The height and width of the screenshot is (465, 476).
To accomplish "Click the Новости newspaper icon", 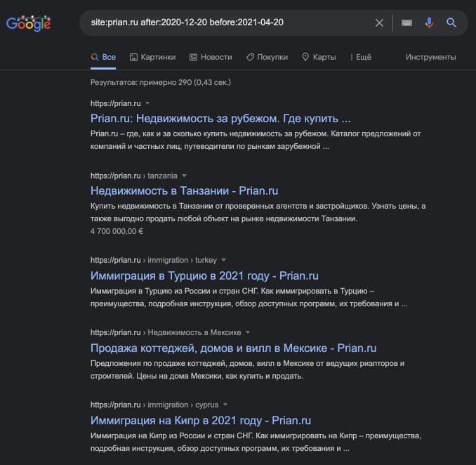I will pos(193,57).
